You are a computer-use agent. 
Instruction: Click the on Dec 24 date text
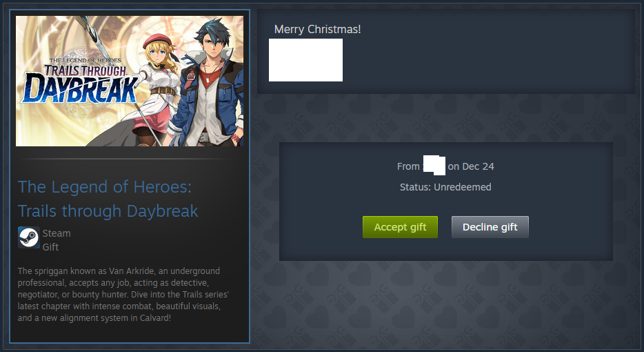coord(471,166)
